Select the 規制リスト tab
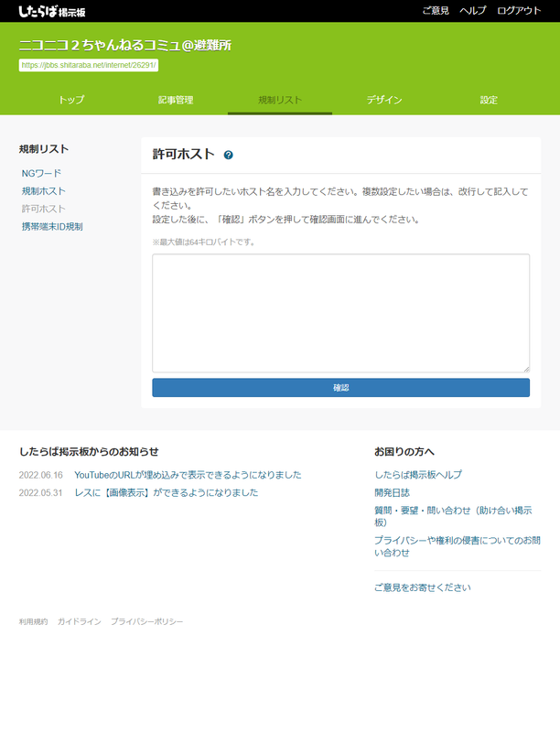560x732 pixels. 280,100
